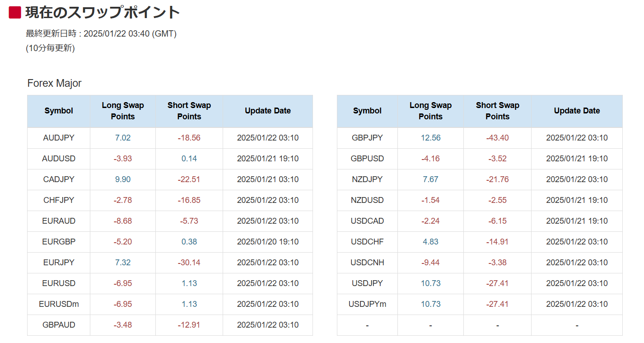644x343 pixels.
Task: Click Update Date header in right table
Action: [x=577, y=111]
